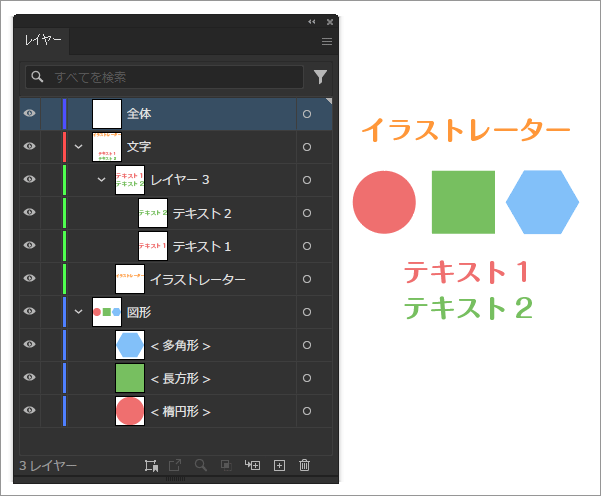Image resolution: width=601 pixels, height=496 pixels.
Task: Click Make/Release Clipping Mask icon
Action: 226,465
